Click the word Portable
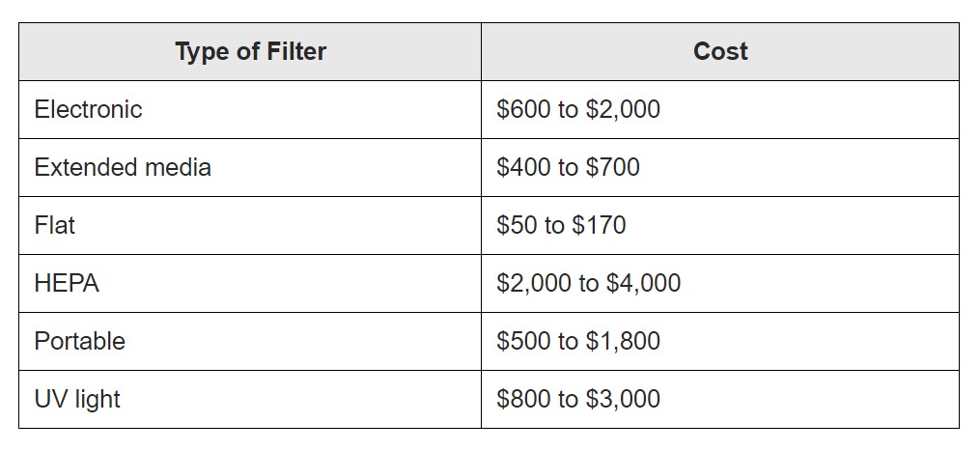The image size is (980, 451). (x=79, y=342)
